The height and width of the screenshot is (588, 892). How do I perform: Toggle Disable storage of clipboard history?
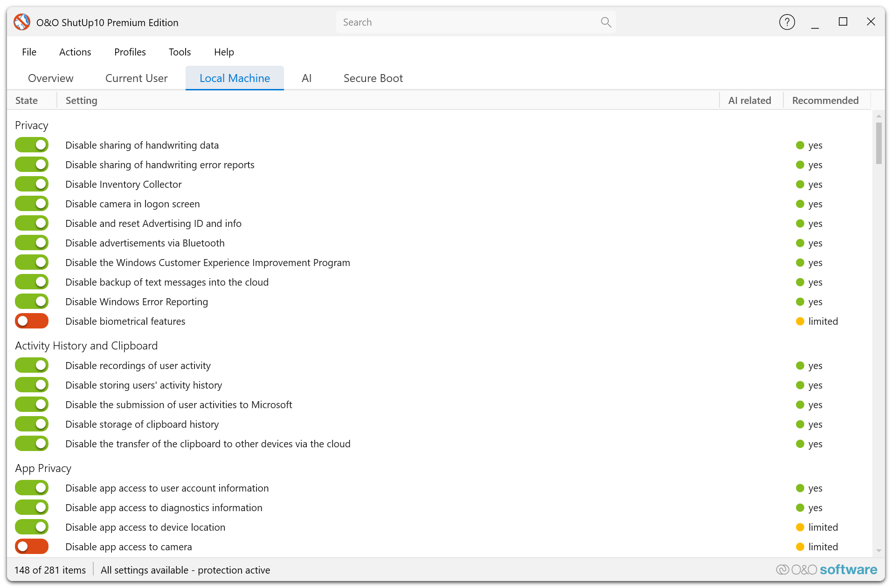coord(32,424)
